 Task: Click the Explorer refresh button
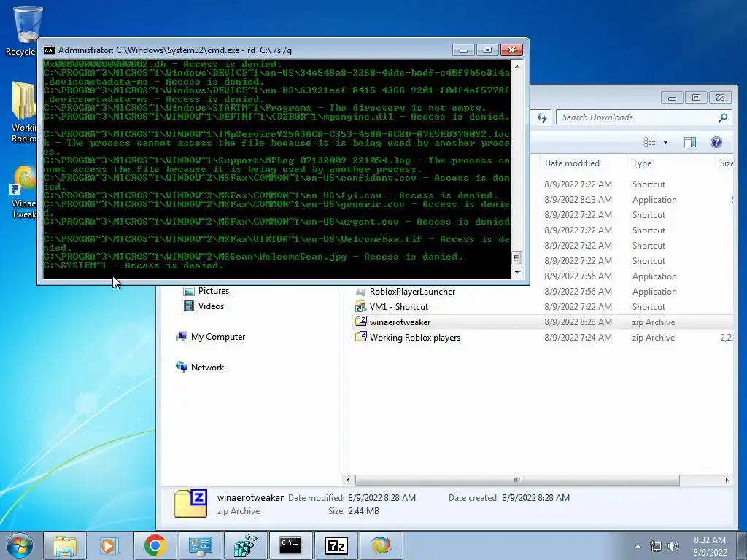click(542, 117)
